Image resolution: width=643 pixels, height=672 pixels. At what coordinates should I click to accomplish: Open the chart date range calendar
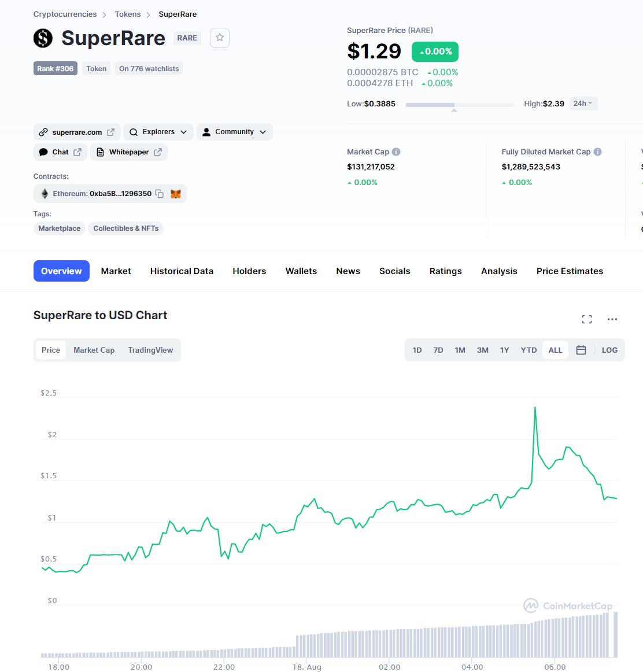click(x=581, y=350)
